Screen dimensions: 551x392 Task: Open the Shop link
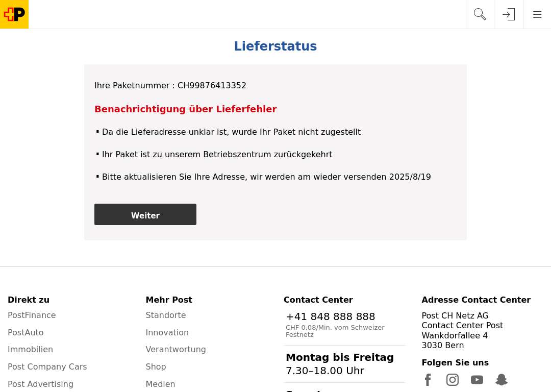click(x=156, y=366)
